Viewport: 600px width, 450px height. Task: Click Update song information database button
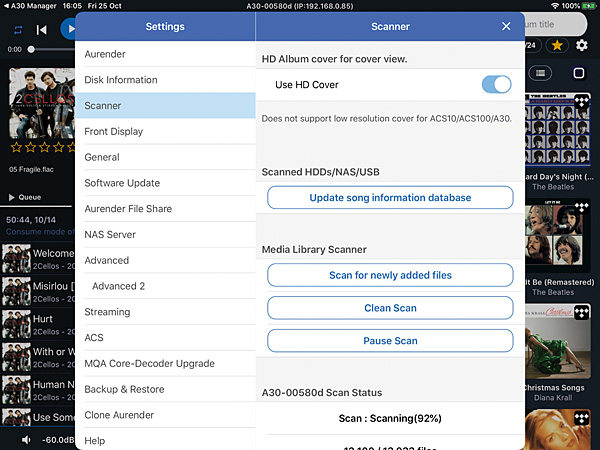pos(390,197)
